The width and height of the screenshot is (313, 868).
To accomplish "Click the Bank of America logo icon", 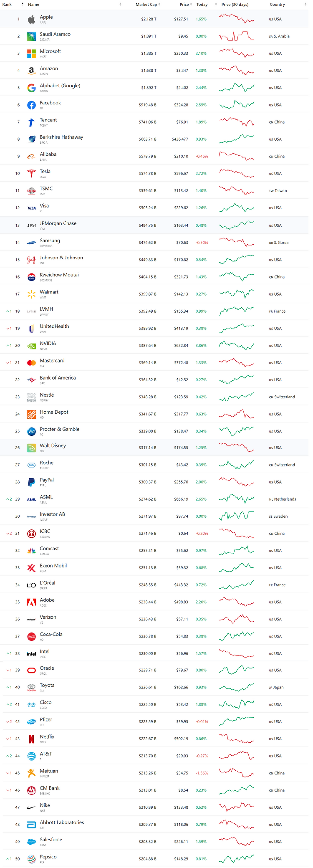I will (31, 380).
